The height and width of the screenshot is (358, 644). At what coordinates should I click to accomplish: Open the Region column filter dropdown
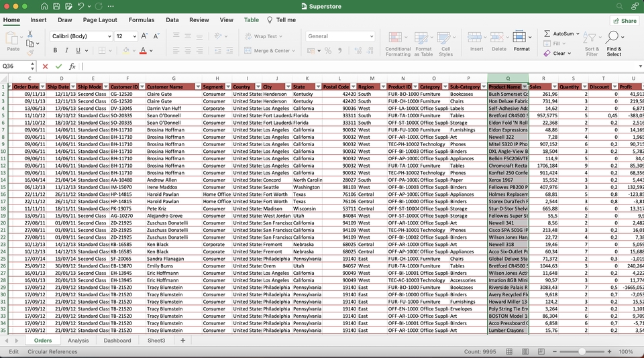383,86
